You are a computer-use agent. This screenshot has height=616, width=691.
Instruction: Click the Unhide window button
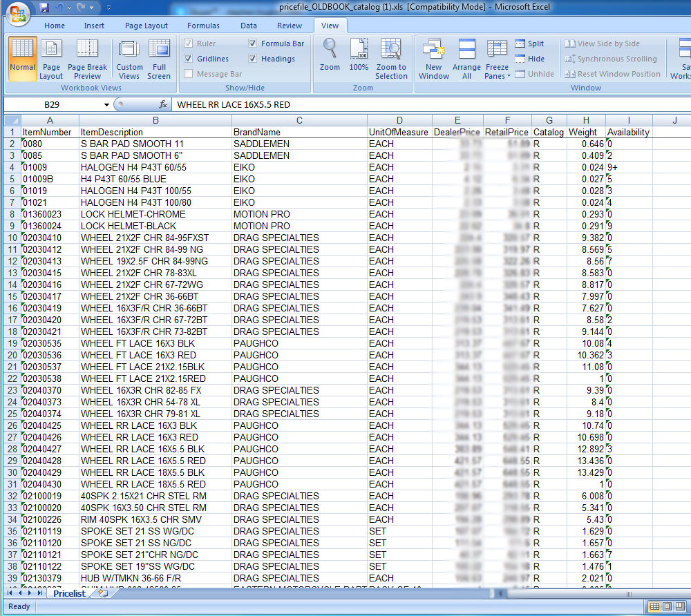(535, 74)
